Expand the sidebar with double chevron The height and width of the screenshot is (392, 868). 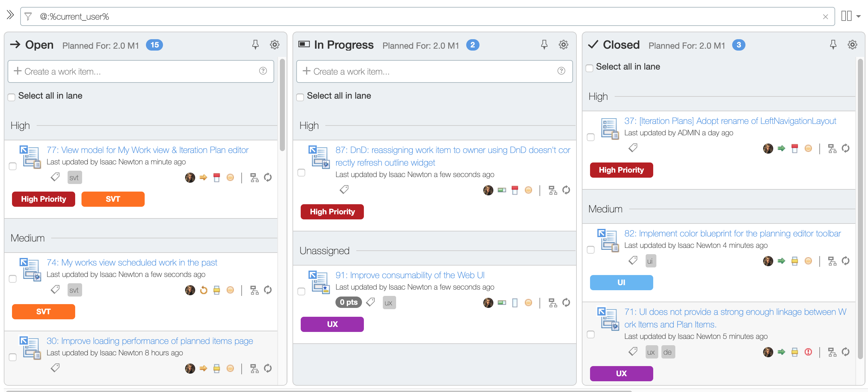10,15
